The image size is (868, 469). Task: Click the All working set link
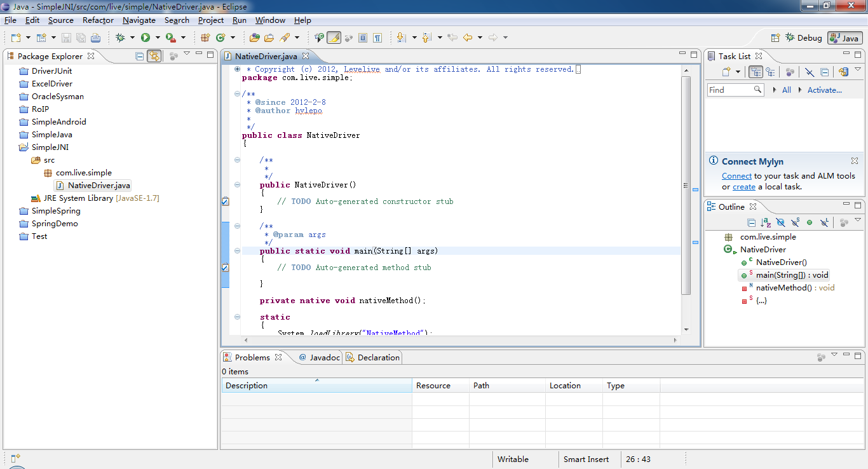[787, 90]
